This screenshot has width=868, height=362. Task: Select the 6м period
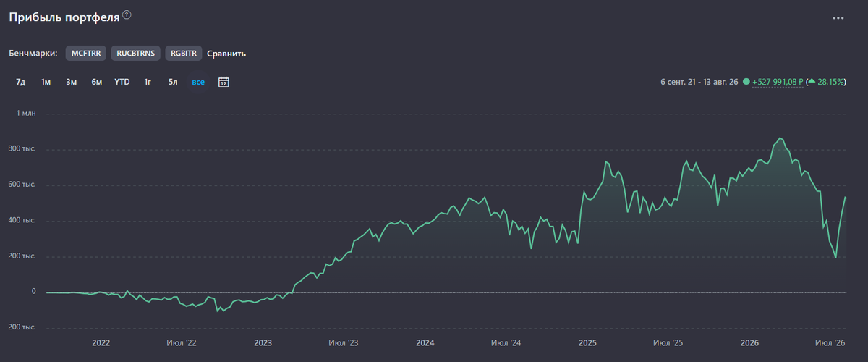point(97,82)
